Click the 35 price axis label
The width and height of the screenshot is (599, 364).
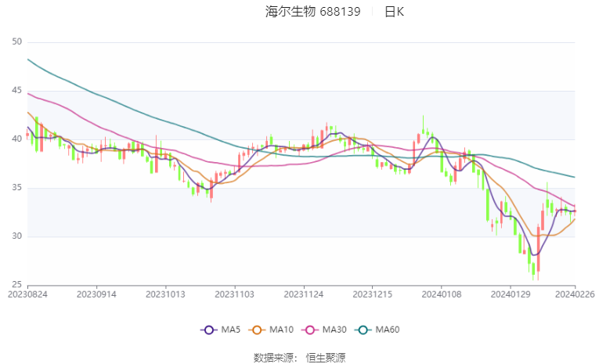16,188
